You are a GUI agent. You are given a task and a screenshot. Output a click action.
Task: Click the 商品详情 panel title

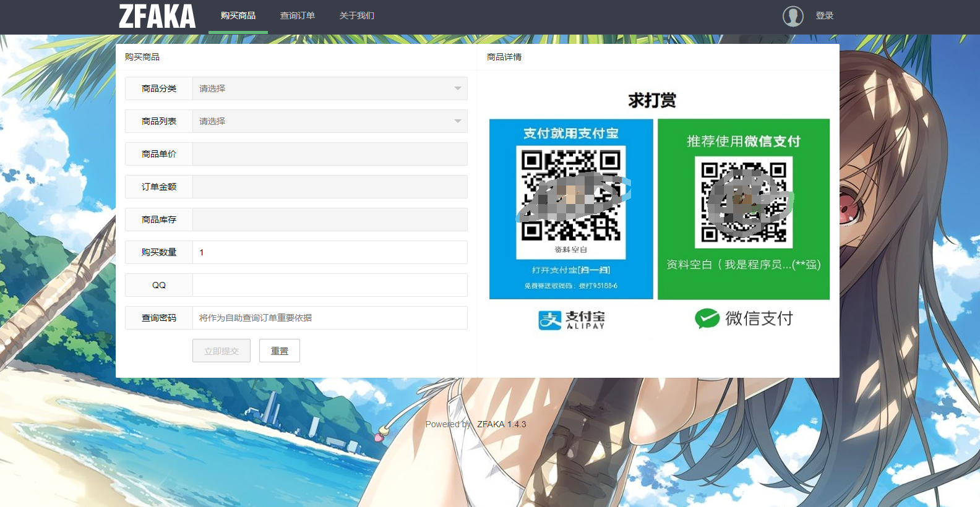(x=504, y=57)
